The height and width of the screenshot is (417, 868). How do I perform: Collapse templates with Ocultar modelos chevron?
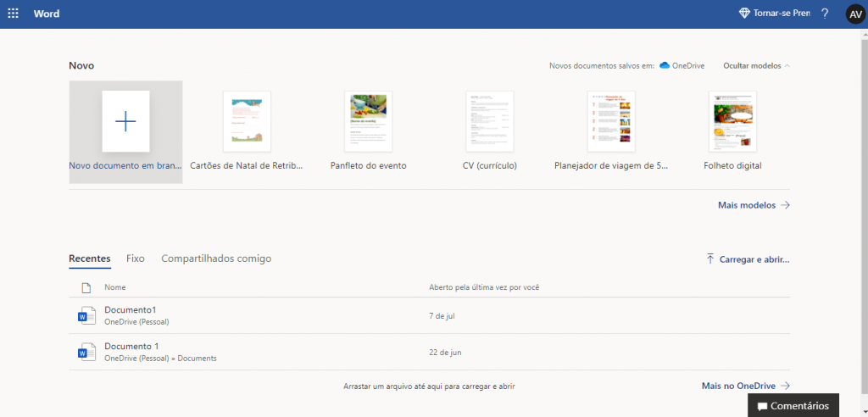(787, 66)
